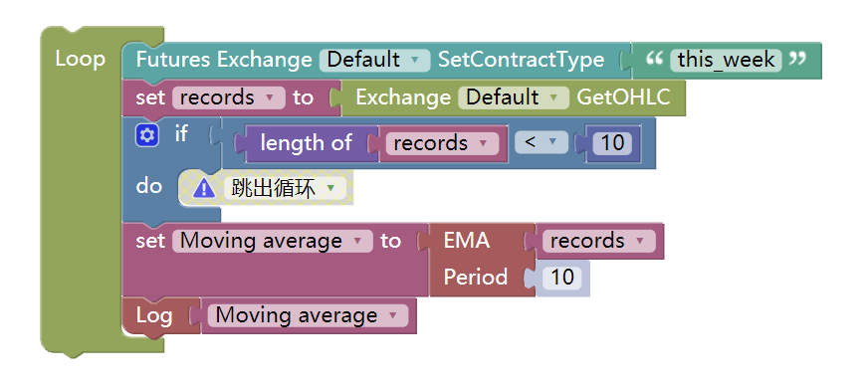Open the records dropdown in EMA block
The width and height of the screenshot is (868, 384).
pyautogui.click(x=598, y=241)
